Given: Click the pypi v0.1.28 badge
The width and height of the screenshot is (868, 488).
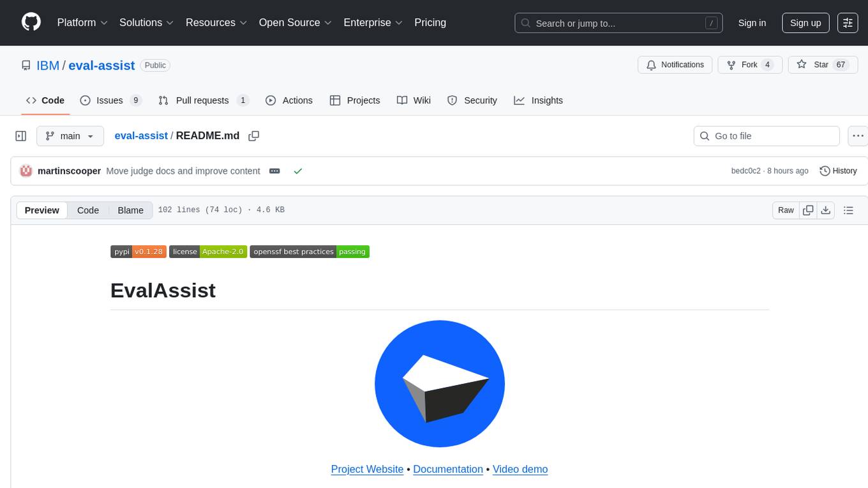Looking at the screenshot, I should click(138, 252).
